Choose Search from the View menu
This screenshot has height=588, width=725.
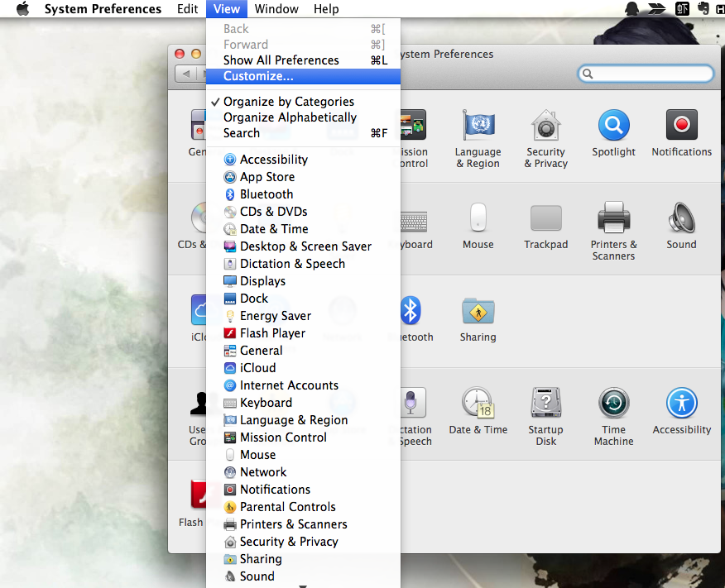tap(303, 133)
